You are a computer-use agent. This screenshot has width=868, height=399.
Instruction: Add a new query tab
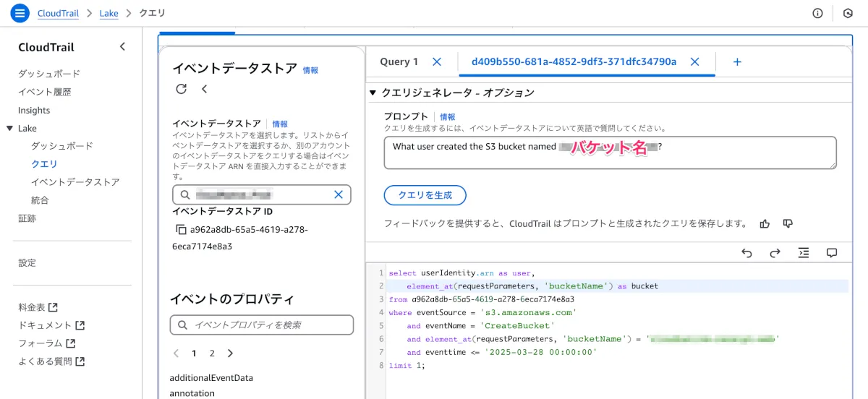tap(737, 62)
